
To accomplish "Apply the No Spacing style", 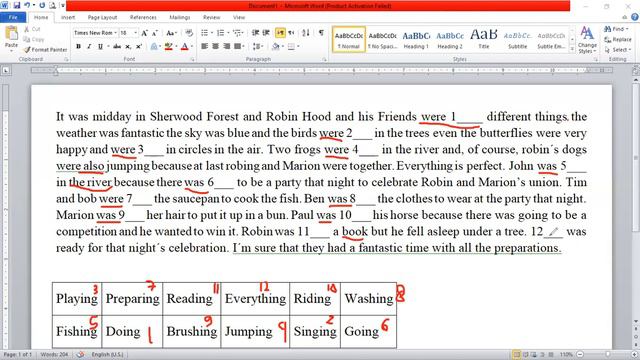I will (382, 40).
